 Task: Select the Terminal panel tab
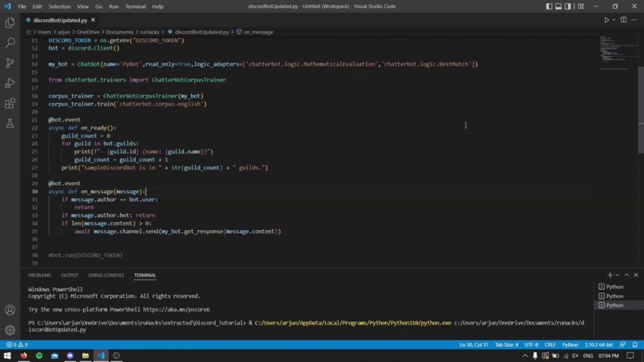click(x=145, y=275)
